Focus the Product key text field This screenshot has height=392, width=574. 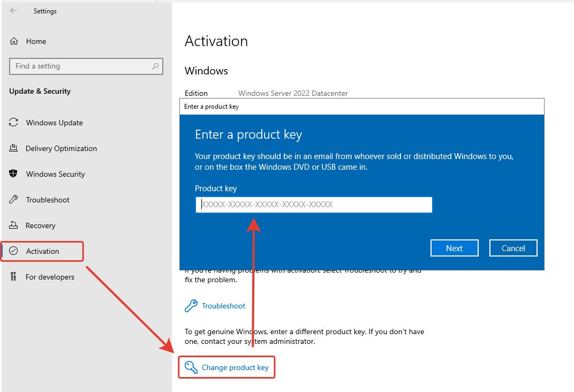[x=314, y=205]
